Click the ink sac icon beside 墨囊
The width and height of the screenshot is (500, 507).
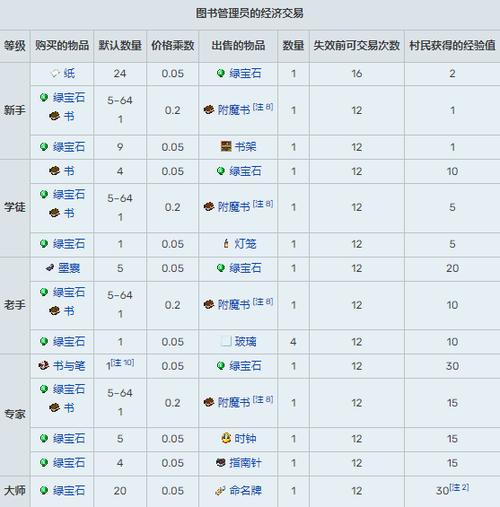pos(50,268)
